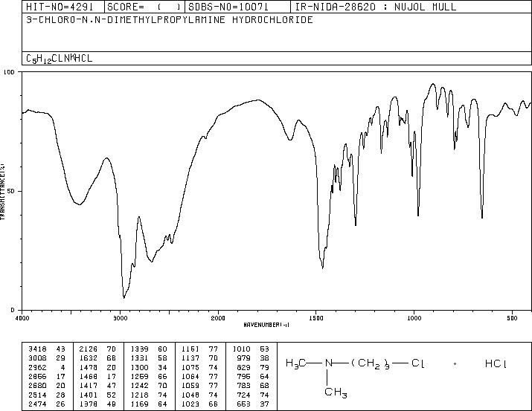Click the 4000 label on the wavenumber axis
532x411 pixels.
(22, 318)
